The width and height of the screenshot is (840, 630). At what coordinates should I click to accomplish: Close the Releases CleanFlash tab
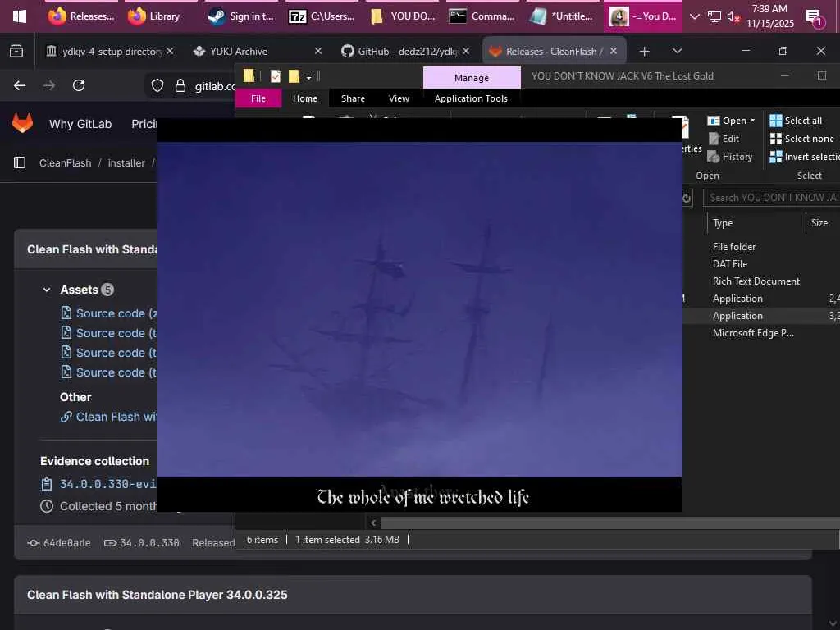[614, 51]
